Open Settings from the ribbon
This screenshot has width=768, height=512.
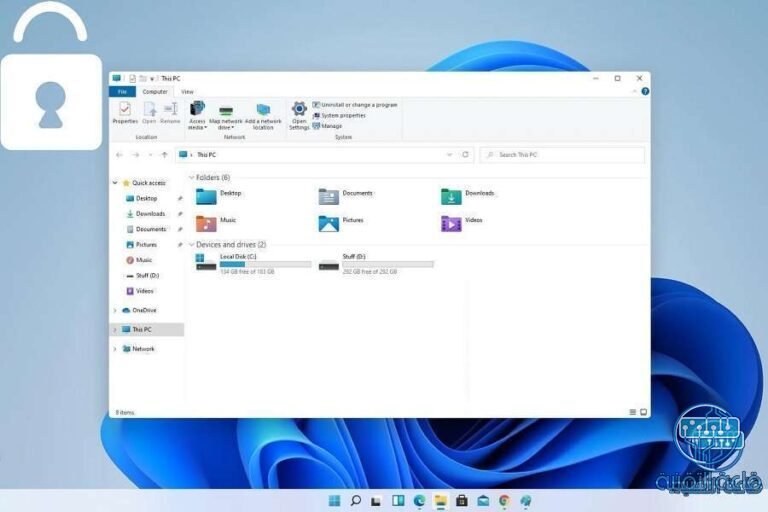299,113
